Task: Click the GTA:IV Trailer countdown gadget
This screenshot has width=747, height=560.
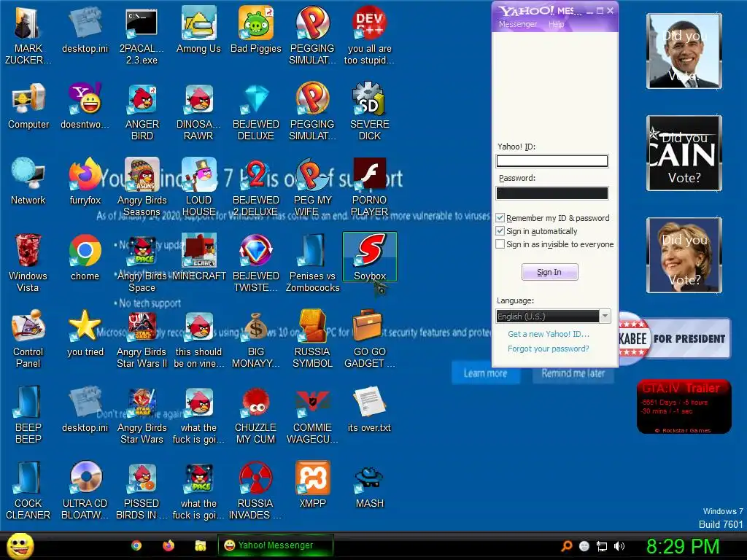Action: click(684, 407)
